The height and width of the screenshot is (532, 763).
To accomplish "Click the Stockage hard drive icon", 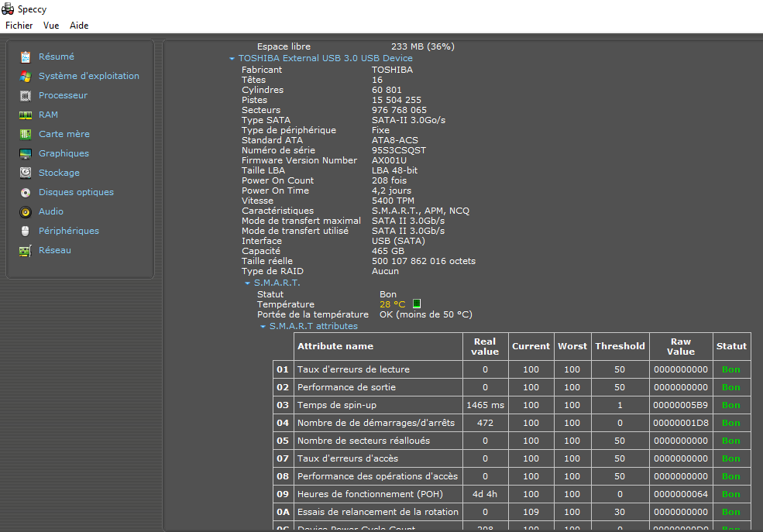I will [26, 173].
